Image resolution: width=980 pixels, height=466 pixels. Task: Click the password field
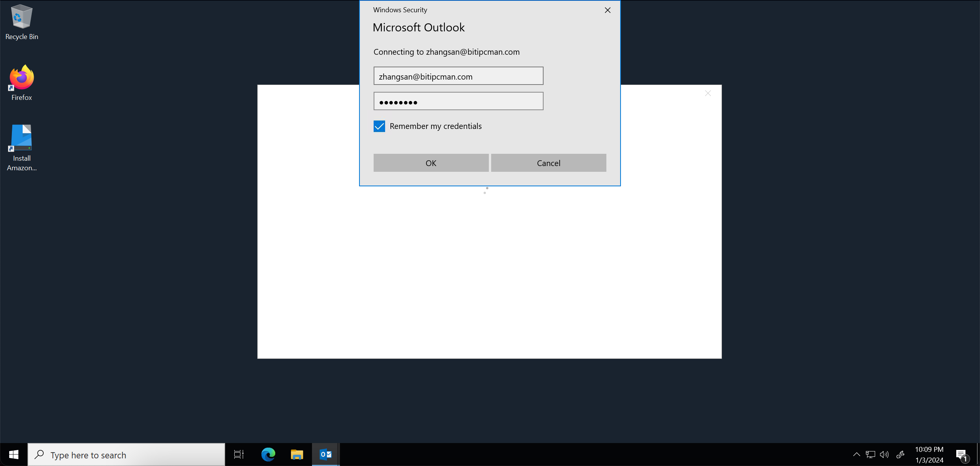(458, 101)
